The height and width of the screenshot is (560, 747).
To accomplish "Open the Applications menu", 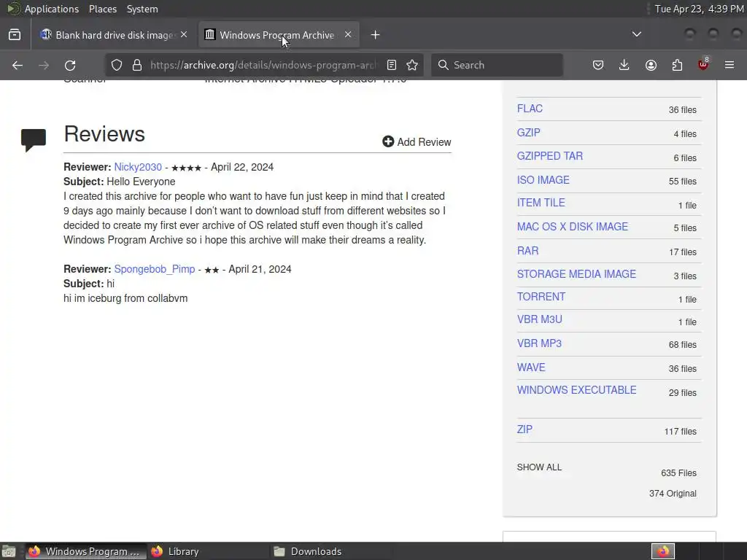I will (52, 9).
